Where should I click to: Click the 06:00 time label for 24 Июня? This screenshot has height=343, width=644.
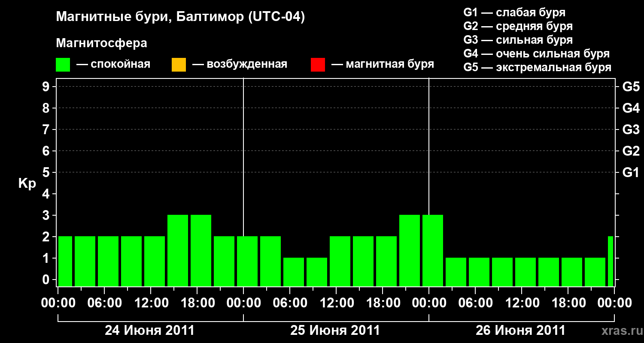[104, 303]
